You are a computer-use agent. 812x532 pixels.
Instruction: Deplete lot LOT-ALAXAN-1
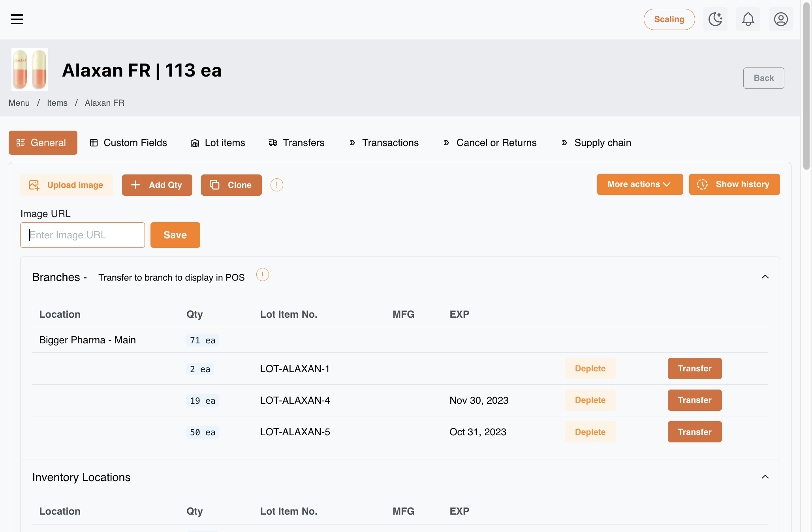pos(590,369)
